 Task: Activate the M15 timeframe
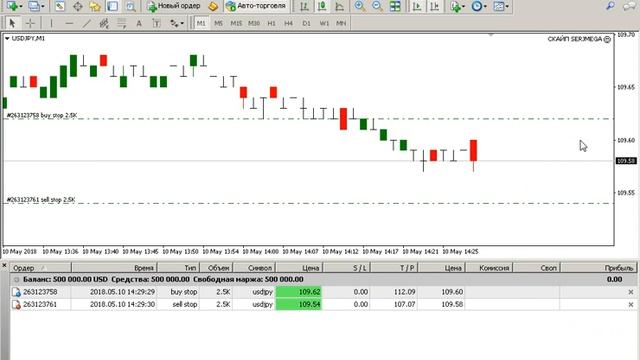tap(236, 23)
